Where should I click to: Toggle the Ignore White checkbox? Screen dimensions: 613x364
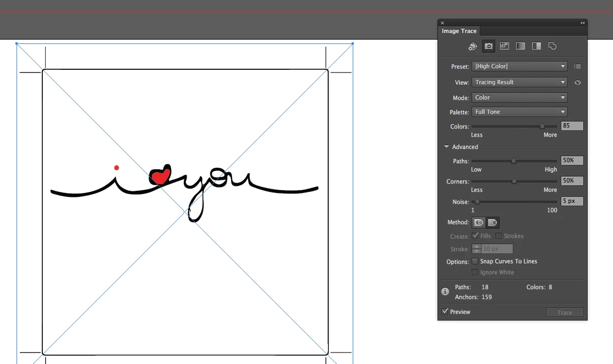pos(475,272)
